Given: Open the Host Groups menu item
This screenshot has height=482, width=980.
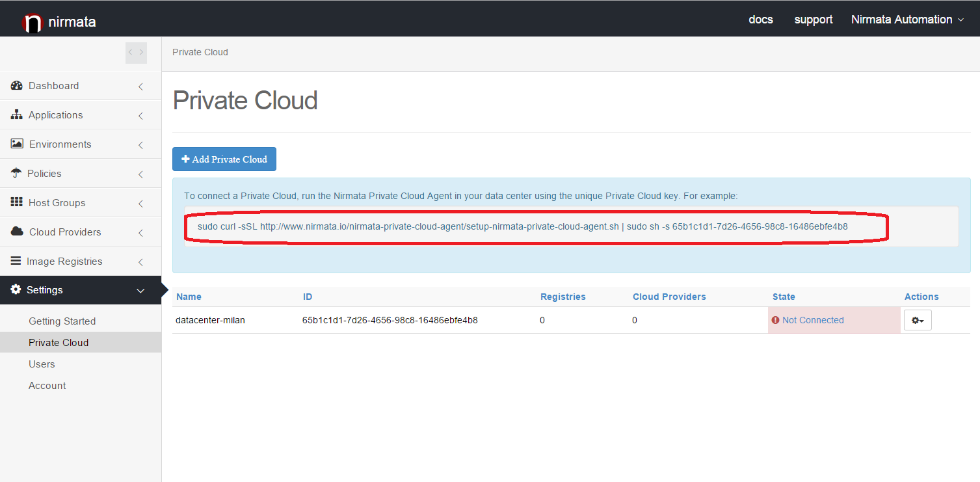Looking at the screenshot, I should [81, 202].
